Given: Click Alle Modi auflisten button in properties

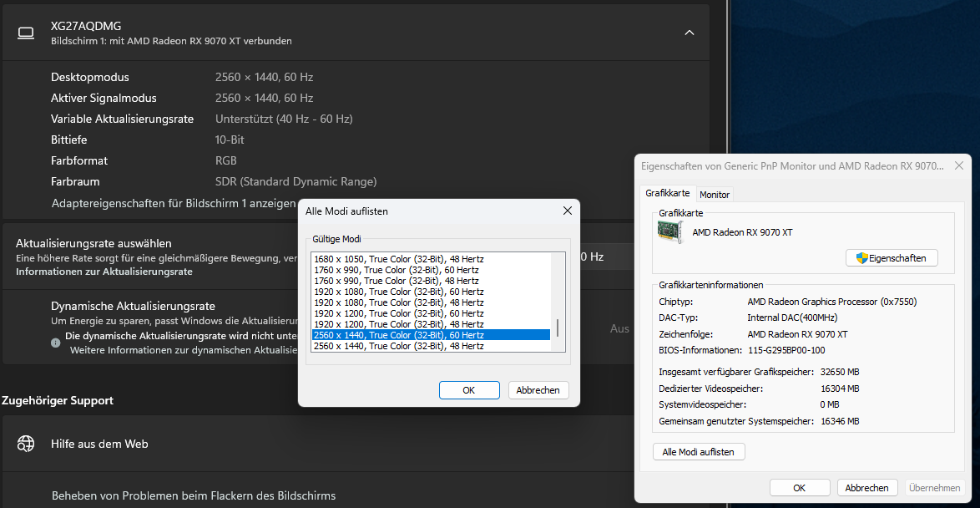Looking at the screenshot, I should pos(699,452).
